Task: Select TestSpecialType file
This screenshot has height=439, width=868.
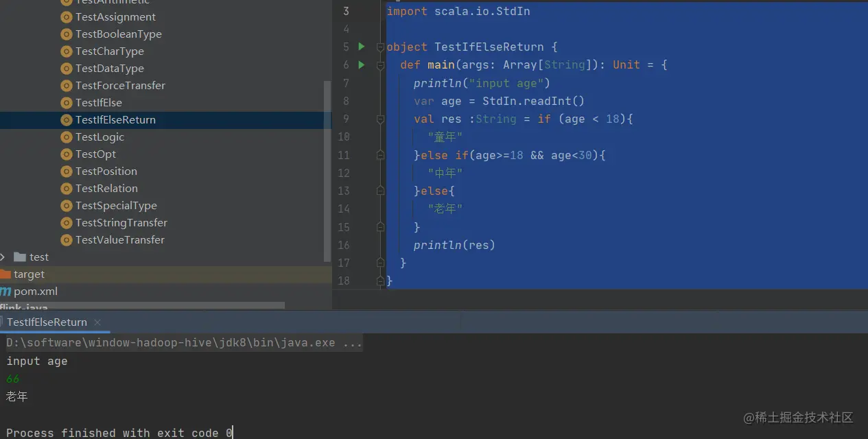Action: [x=116, y=206]
